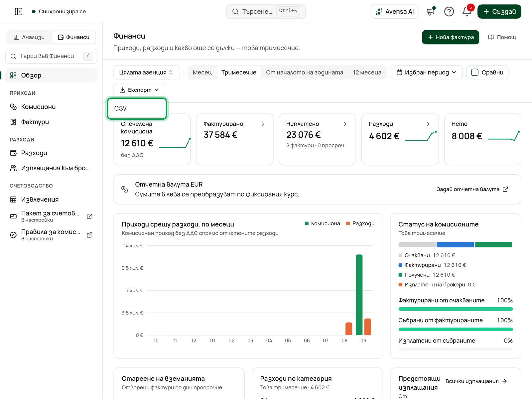Toggle the Сравни checkbox
The height and width of the screenshot is (399, 532).
[x=475, y=72]
